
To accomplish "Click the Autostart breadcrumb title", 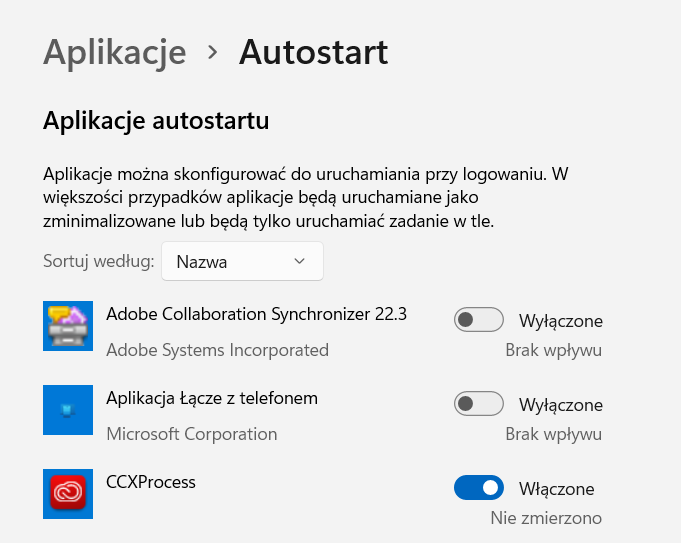I will (x=313, y=51).
